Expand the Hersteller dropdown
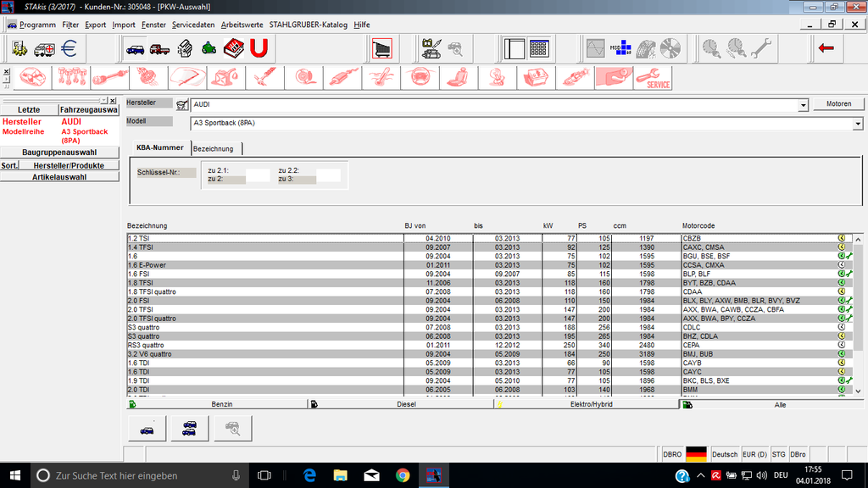 click(x=803, y=105)
